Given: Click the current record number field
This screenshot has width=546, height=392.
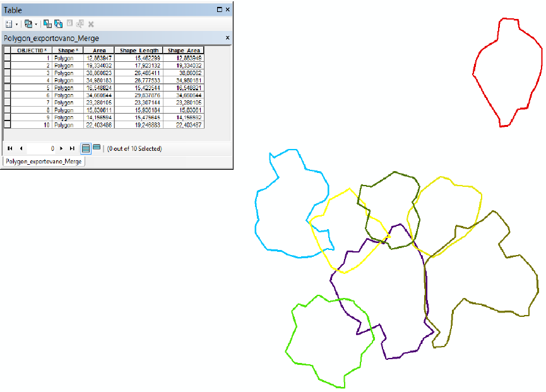Looking at the screenshot, I should point(41,148).
